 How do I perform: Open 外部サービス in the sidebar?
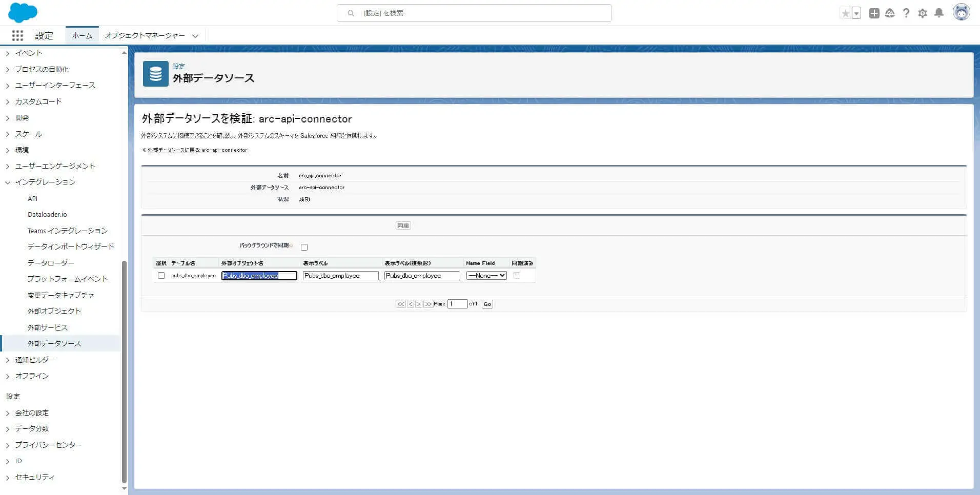click(x=48, y=327)
